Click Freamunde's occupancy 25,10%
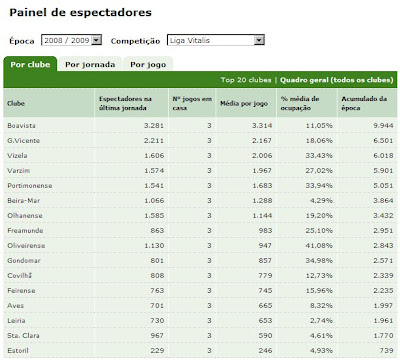 point(319,231)
